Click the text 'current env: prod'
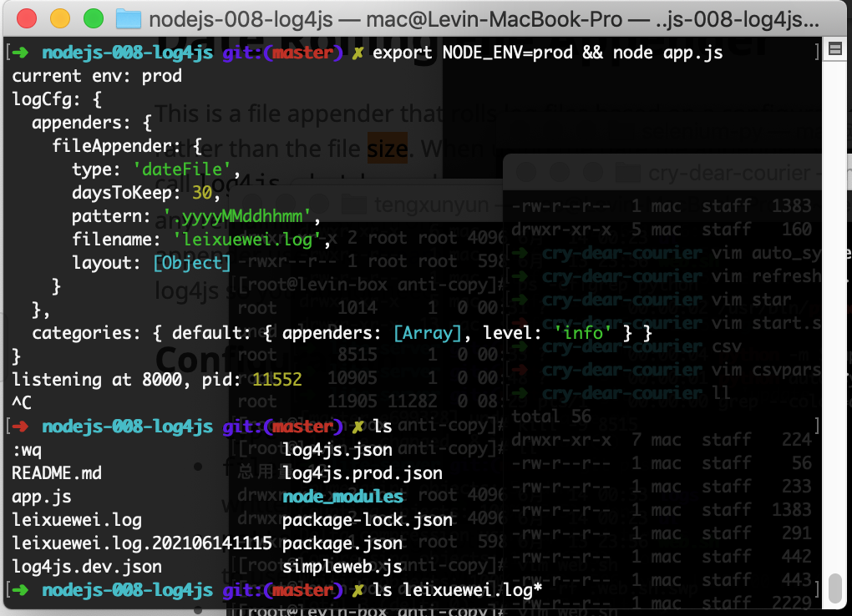 (x=97, y=76)
